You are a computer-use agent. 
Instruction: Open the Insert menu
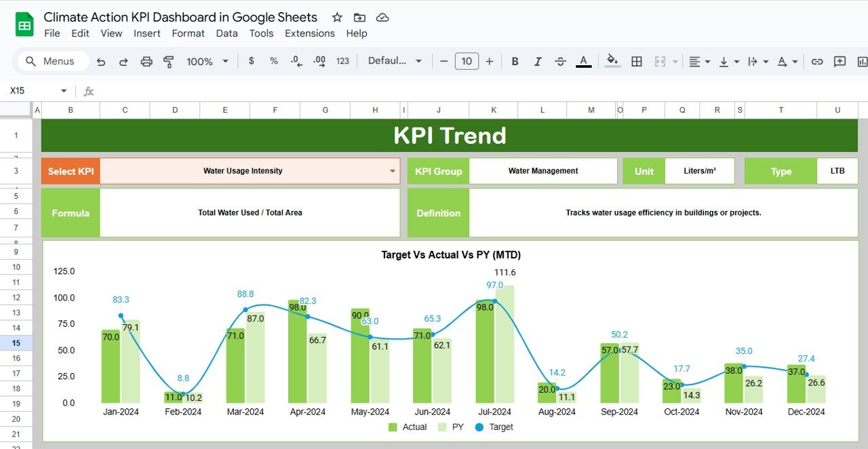coord(147,33)
